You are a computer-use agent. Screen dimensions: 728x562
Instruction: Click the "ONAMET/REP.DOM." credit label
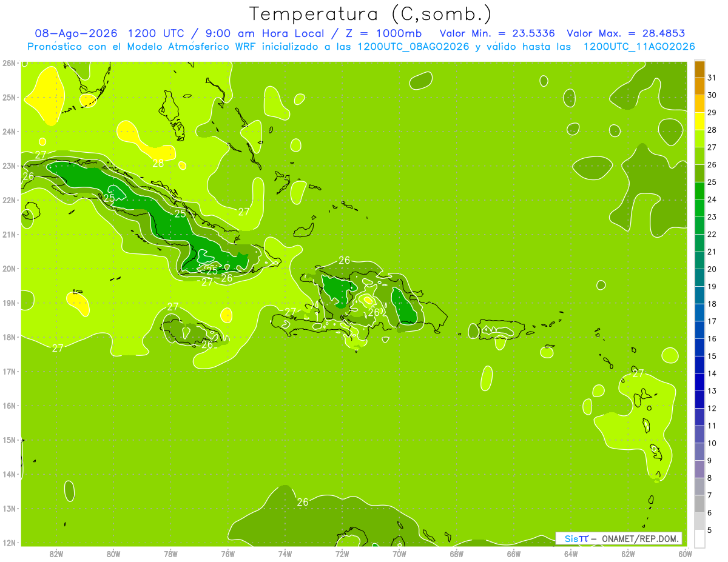(x=641, y=538)
